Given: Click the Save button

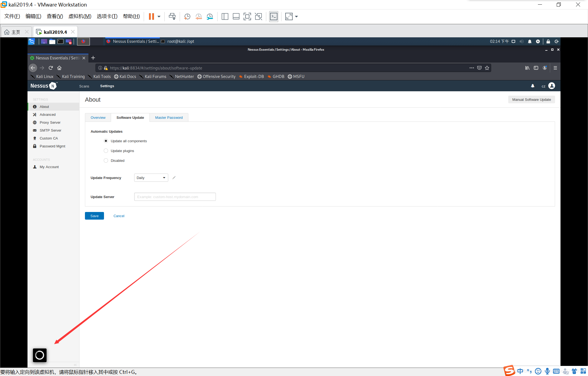Looking at the screenshot, I should (x=94, y=216).
